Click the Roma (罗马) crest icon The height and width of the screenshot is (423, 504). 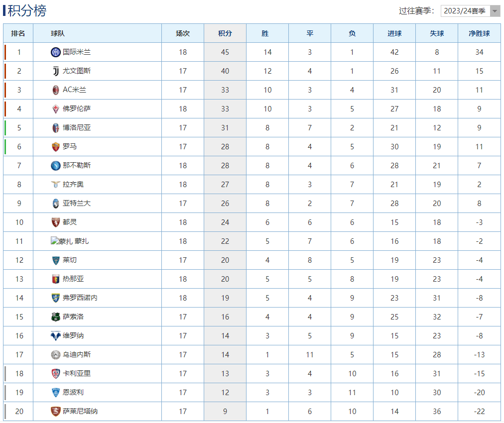pyautogui.click(x=56, y=147)
